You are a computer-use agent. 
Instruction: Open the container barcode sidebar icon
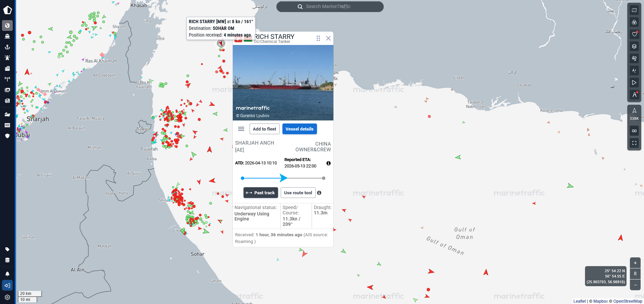[7, 125]
